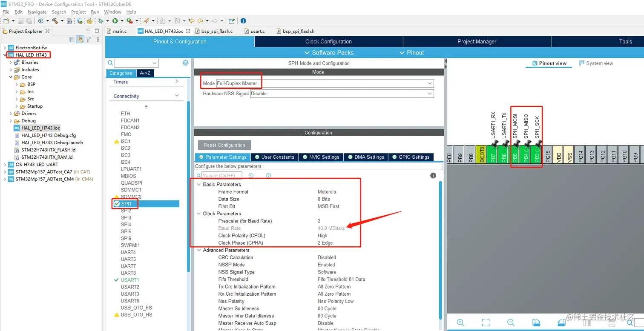Open the Project menu
This screenshot has height=331, width=644.
tap(78, 12)
